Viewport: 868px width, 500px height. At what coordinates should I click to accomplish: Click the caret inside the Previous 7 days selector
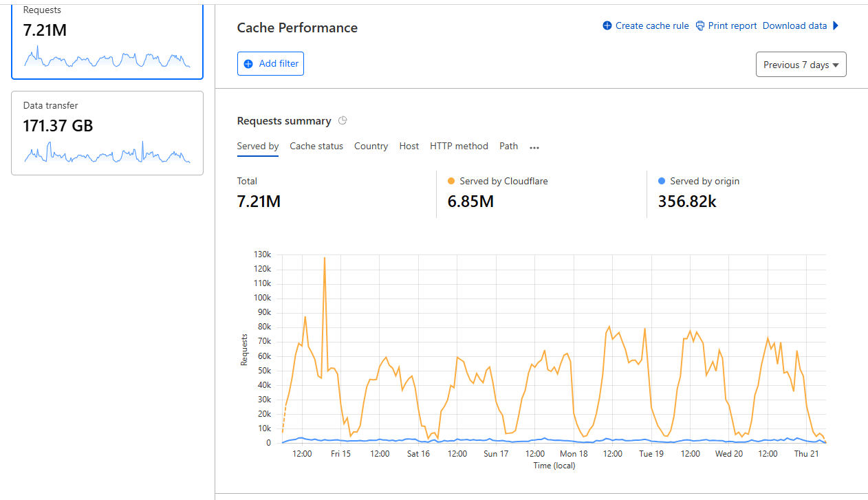836,64
